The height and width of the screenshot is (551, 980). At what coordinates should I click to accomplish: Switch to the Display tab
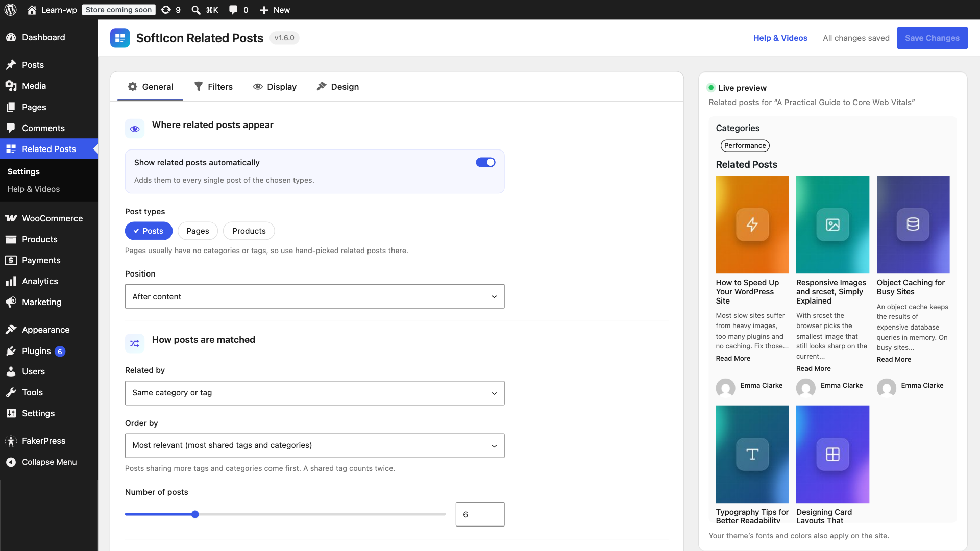coord(275,87)
